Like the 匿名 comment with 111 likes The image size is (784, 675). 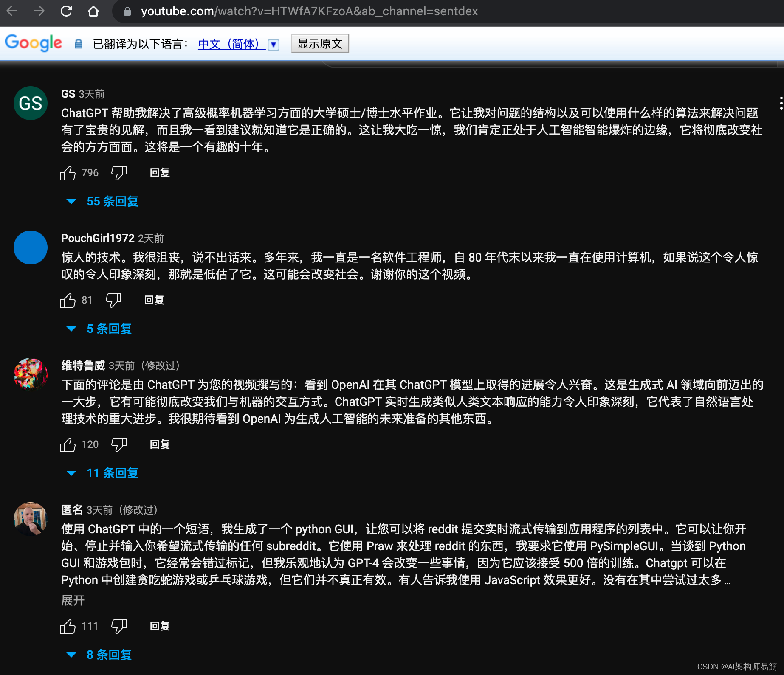[68, 626]
